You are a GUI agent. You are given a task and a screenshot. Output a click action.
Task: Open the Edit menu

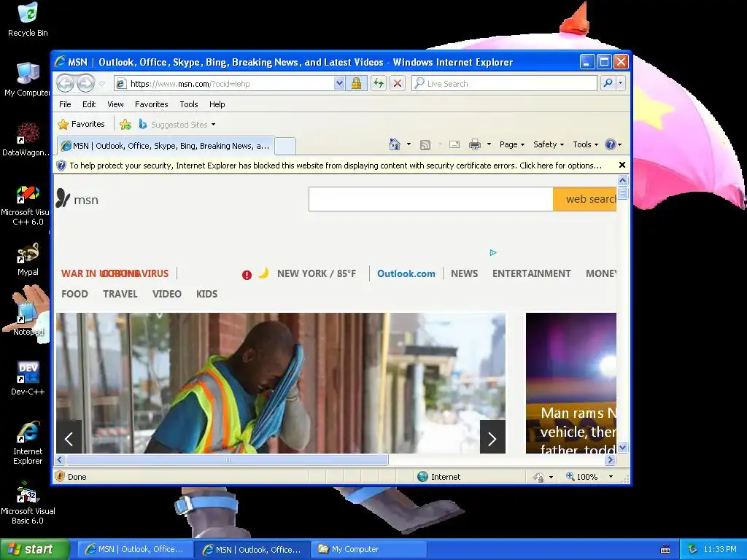[88, 104]
